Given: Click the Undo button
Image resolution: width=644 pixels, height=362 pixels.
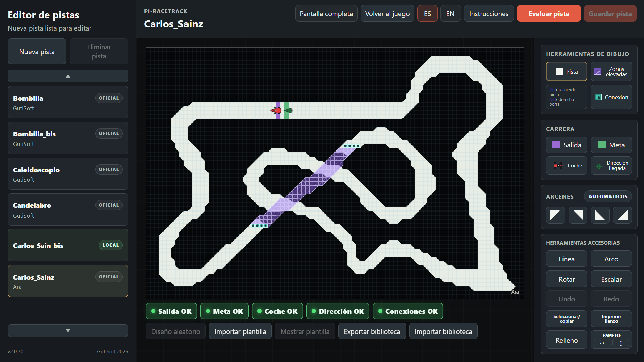Looking at the screenshot, I should 567,299.
